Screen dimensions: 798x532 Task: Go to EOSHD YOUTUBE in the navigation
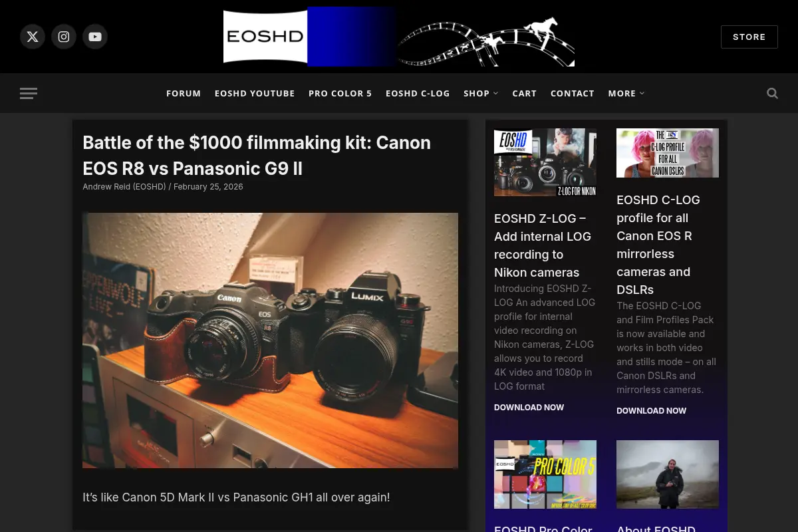pos(255,93)
